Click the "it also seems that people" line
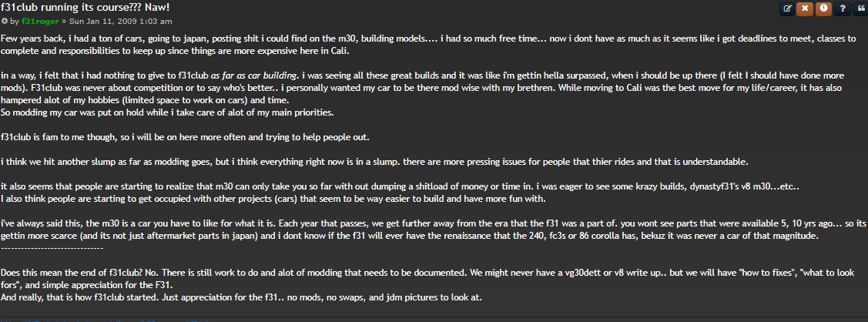Image resolution: width=868 pixels, height=322 pixels. 308,186
